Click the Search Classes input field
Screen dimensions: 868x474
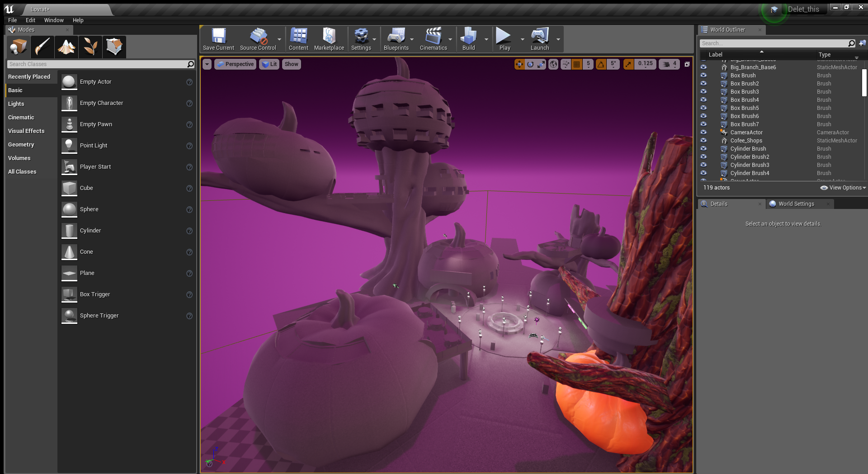coord(97,64)
